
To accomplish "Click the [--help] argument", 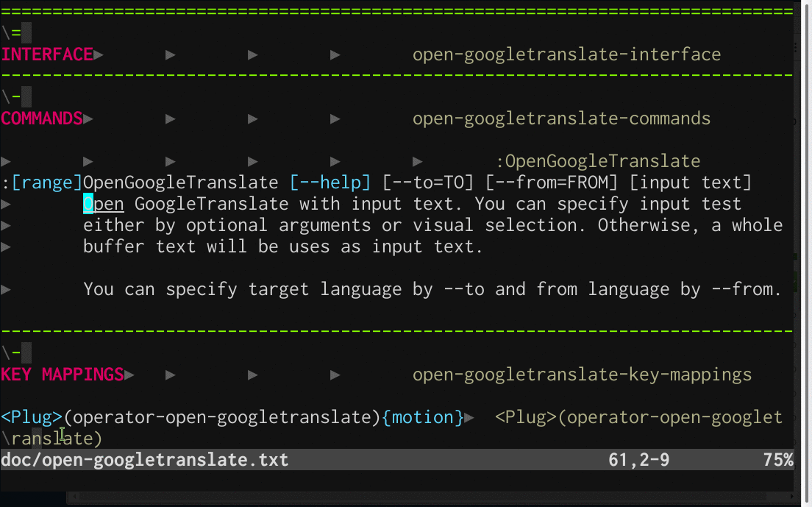I will [x=330, y=182].
